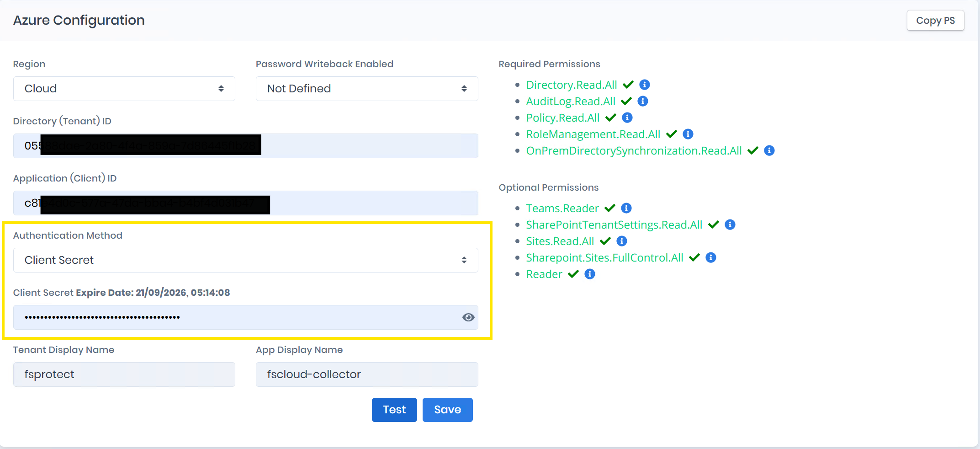980x449 pixels.
Task: Click info icon beside Policy.Read.All
Action: (x=627, y=118)
